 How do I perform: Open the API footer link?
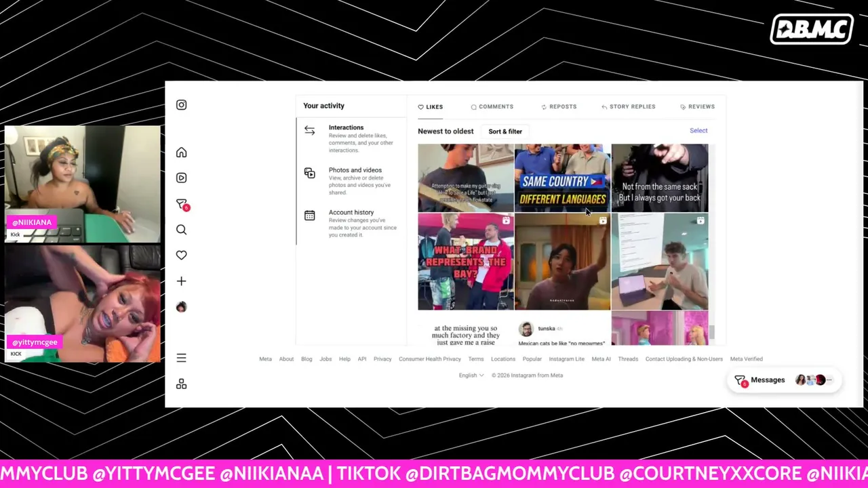pyautogui.click(x=362, y=359)
